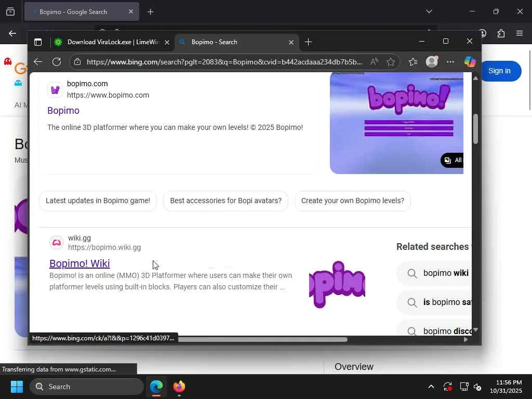This screenshot has height=399, width=532.
Task: Click Firefox back arrow button
Action: click(12, 33)
